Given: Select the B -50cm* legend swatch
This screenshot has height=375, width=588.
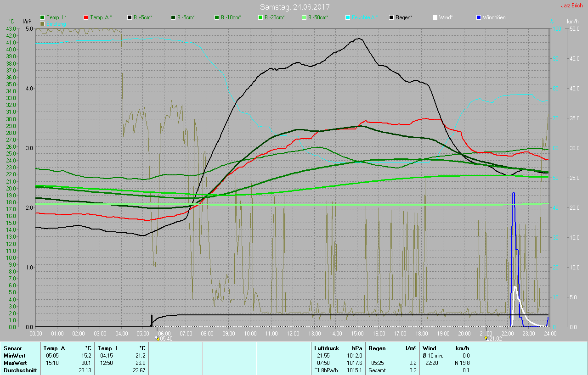Looking at the screenshot, I should [x=304, y=17].
